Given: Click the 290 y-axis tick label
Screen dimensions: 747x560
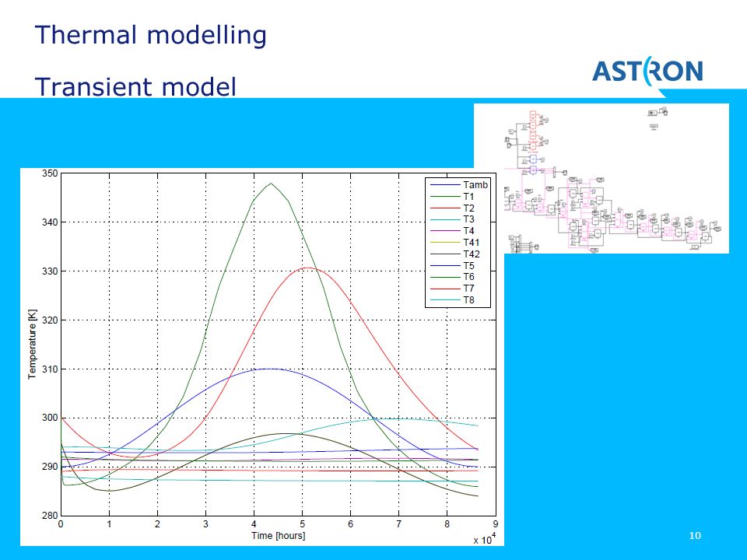Looking at the screenshot, I should [x=50, y=467].
